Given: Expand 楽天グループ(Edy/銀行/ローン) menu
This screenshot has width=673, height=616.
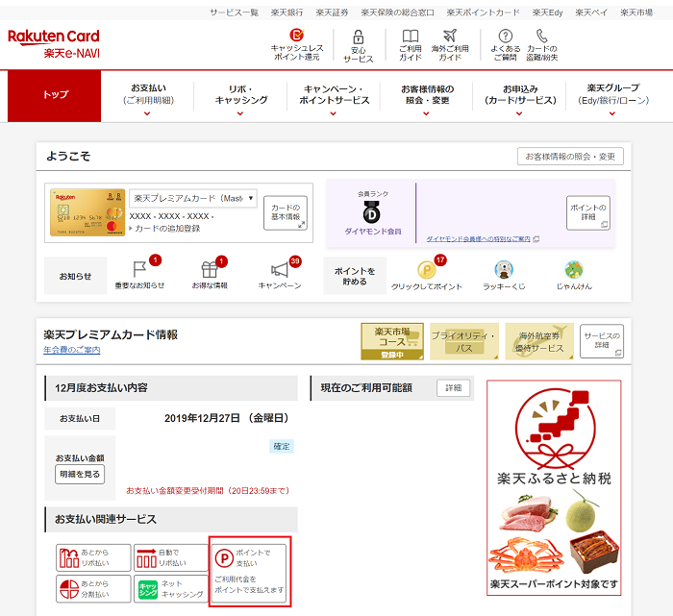Looking at the screenshot, I should click(x=613, y=97).
